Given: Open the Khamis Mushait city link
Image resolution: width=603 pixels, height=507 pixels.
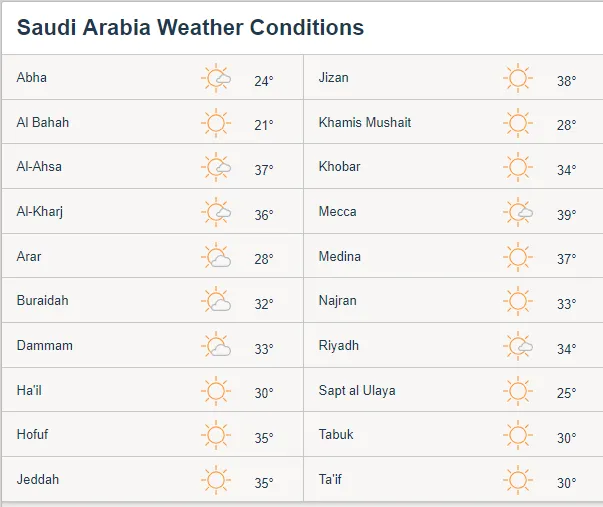Looking at the screenshot, I should [x=365, y=122].
